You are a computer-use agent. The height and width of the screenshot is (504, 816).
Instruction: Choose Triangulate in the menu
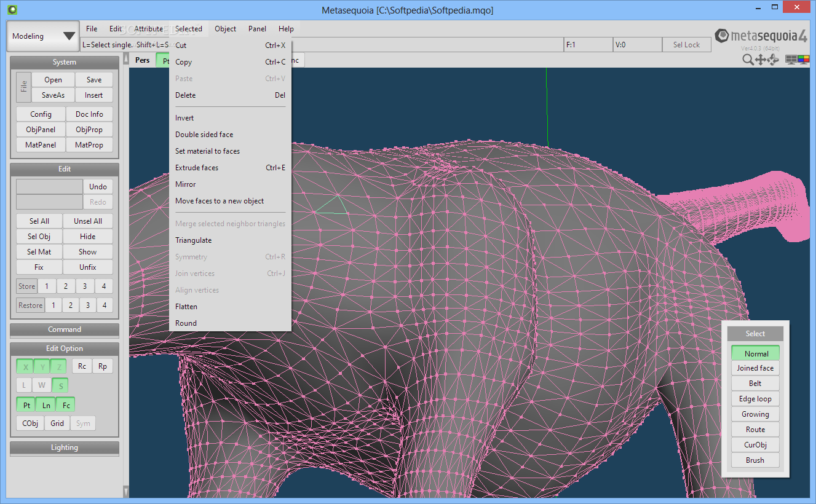(x=230, y=240)
